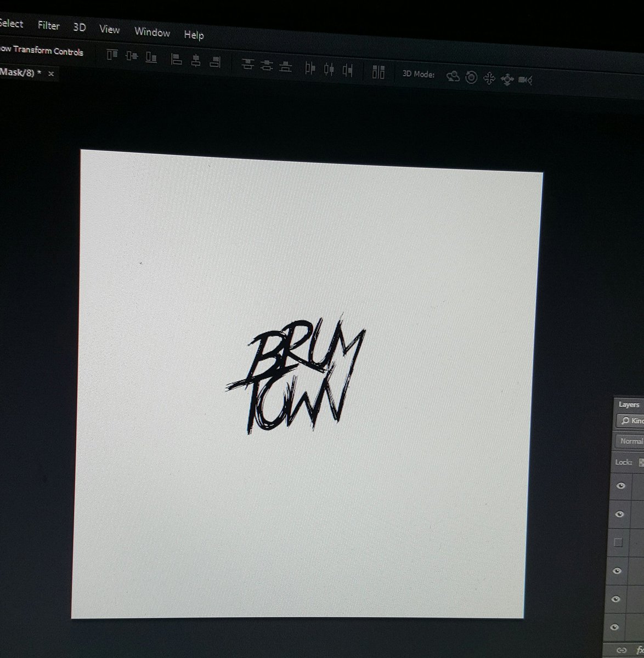The image size is (644, 658).
Task: Open the Normal blend mode dropdown
Action: pyautogui.click(x=629, y=441)
